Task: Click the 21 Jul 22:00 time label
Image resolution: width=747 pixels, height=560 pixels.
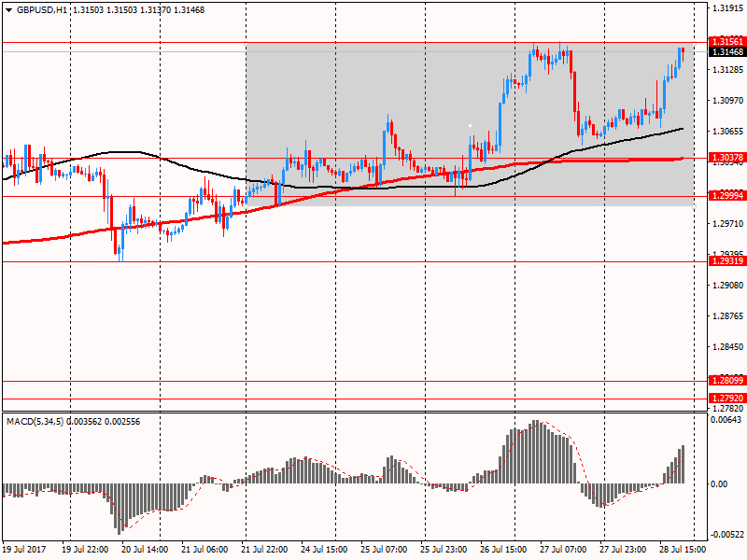Action: [264, 550]
